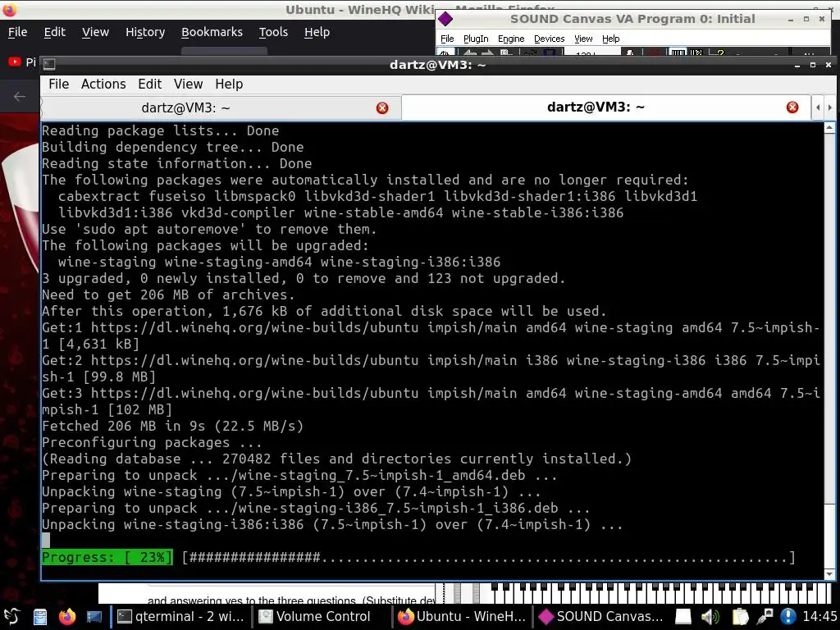Click the terminal scrollbar up arrow

(x=829, y=127)
